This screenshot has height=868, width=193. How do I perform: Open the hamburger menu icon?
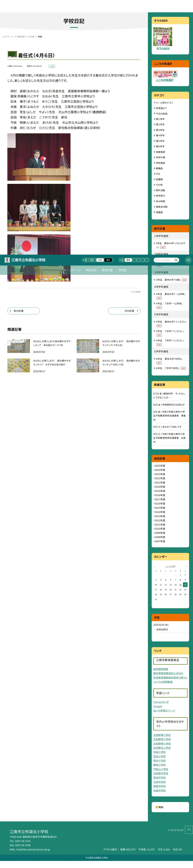tap(188, 260)
